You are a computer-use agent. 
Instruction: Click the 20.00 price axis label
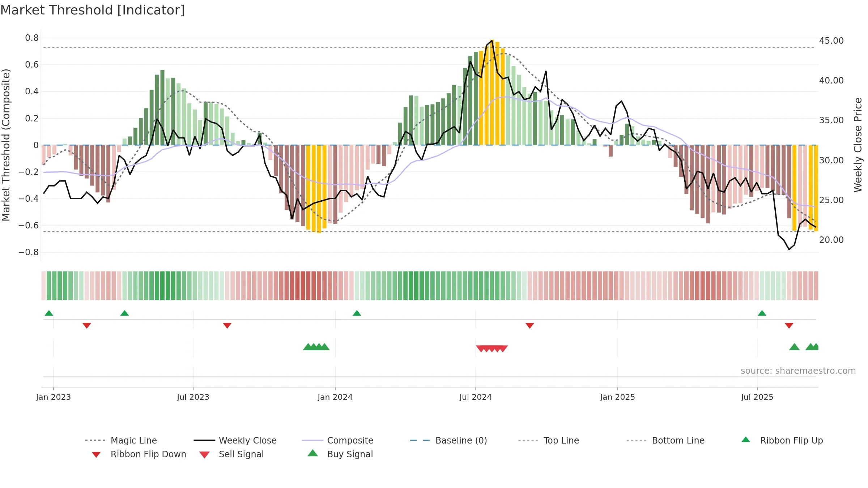tap(831, 240)
